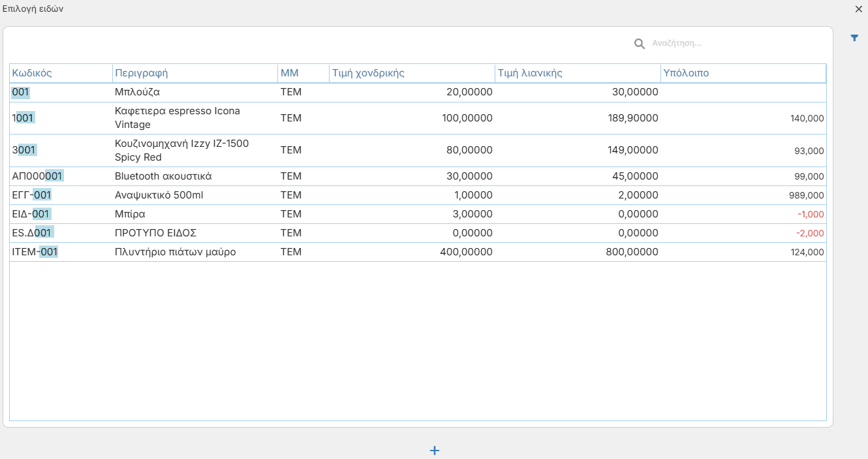Select Αναψυκτικό 500ml item
The height and width of the screenshot is (459, 868).
pyautogui.click(x=418, y=195)
